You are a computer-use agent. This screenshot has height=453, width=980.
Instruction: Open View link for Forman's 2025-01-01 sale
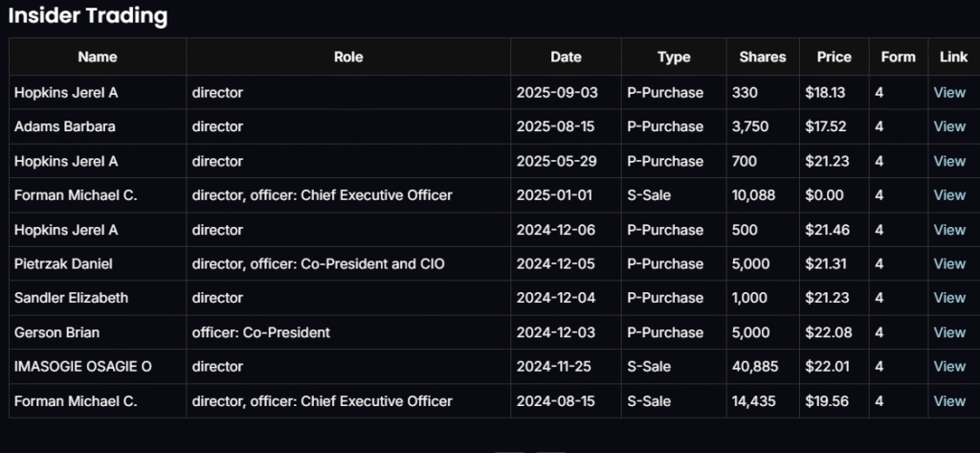click(949, 195)
